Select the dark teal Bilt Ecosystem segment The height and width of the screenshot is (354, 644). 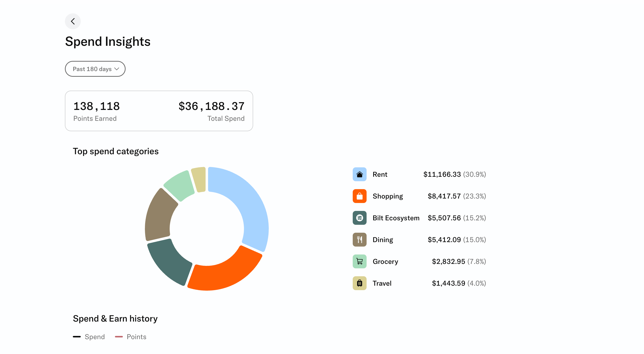coord(170,262)
